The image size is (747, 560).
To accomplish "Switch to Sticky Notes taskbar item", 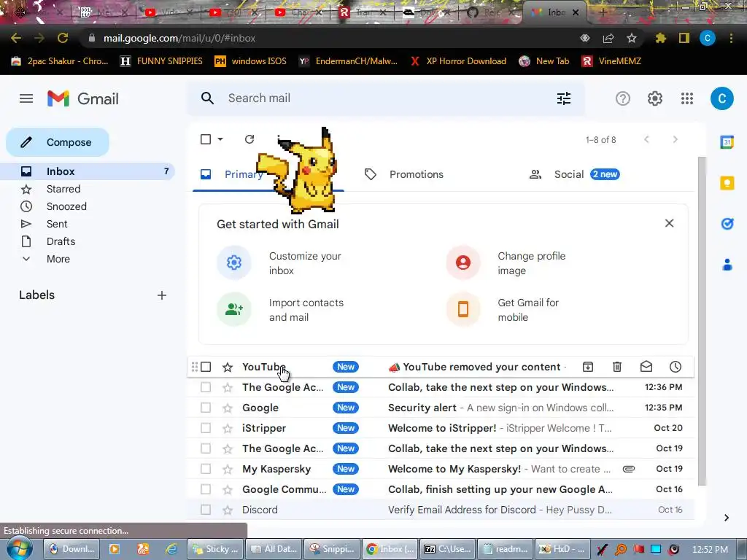I will coord(215,549).
